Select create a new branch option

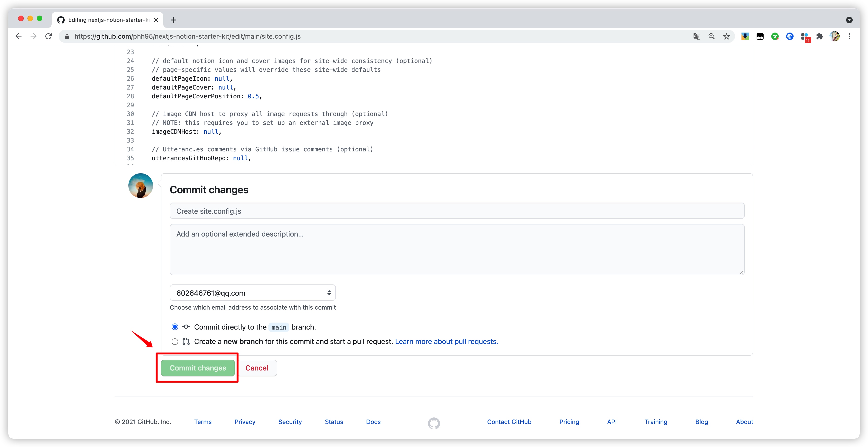pos(175,342)
